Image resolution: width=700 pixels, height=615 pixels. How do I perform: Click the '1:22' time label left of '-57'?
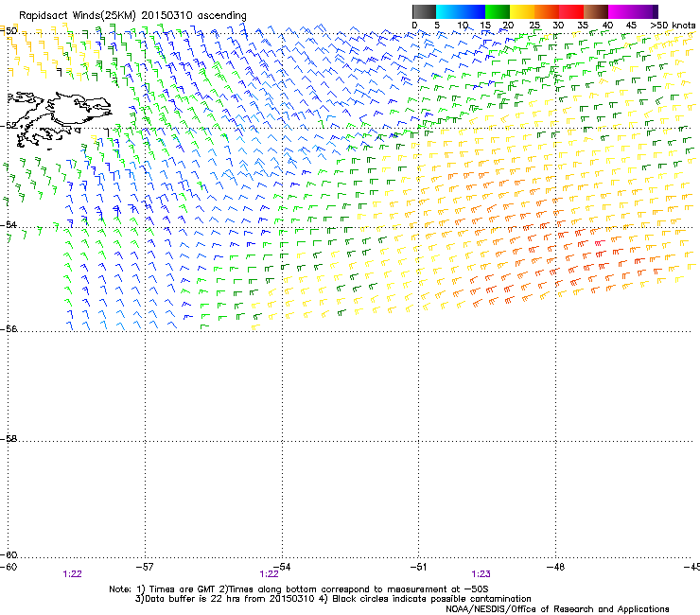72,574
